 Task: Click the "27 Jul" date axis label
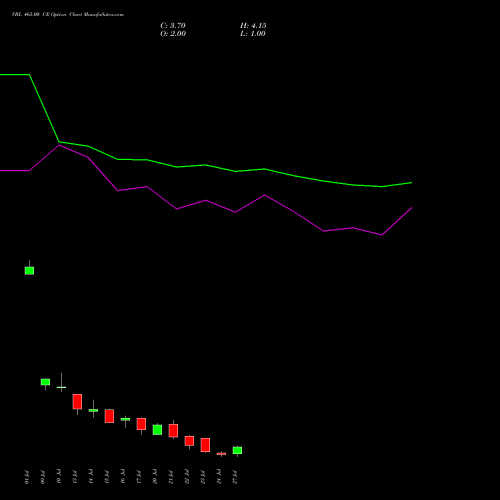(x=235, y=477)
